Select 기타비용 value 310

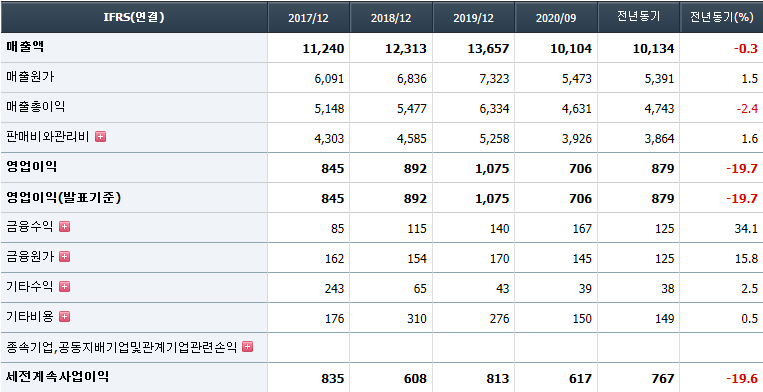point(418,319)
